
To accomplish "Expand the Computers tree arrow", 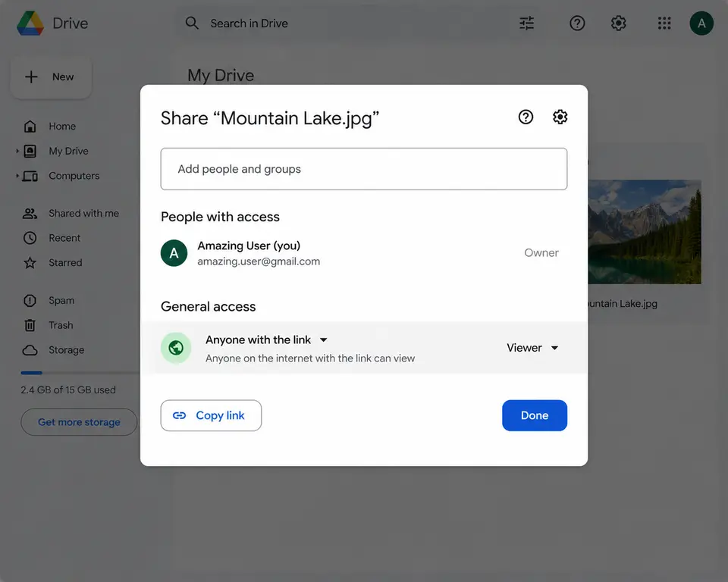I will [17, 176].
